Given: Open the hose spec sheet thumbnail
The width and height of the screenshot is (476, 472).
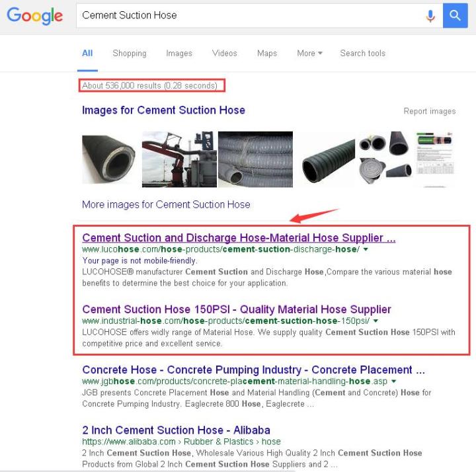Looking at the screenshot, I should (x=435, y=159).
